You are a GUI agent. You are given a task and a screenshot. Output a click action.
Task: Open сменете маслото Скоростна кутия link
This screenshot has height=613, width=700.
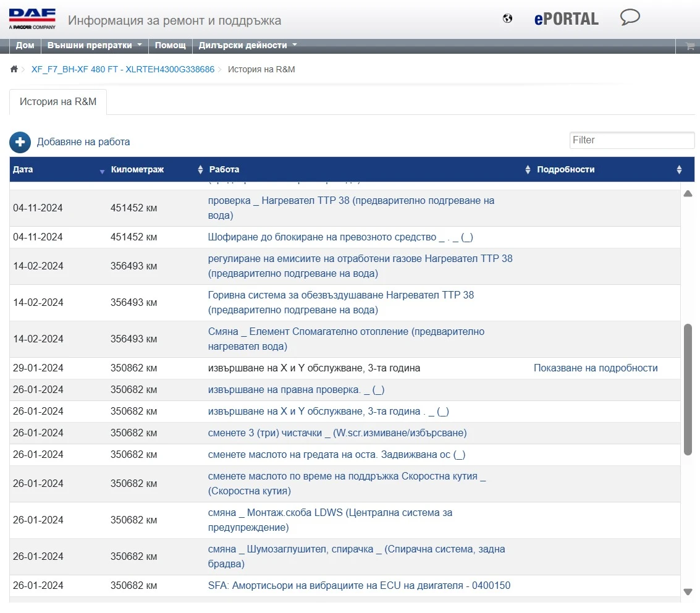(x=347, y=483)
